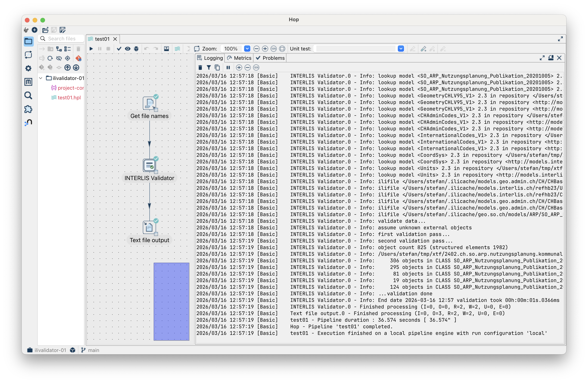Open the Plugins perspective puzzle icon
This screenshot has height=383, width=588.
(x=28, y=109)
